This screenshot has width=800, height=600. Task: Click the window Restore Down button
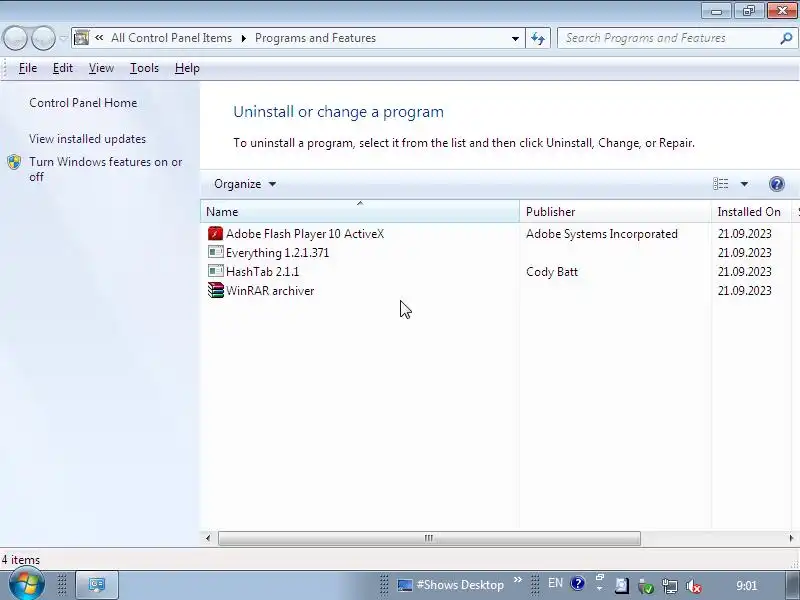[748, 11]
